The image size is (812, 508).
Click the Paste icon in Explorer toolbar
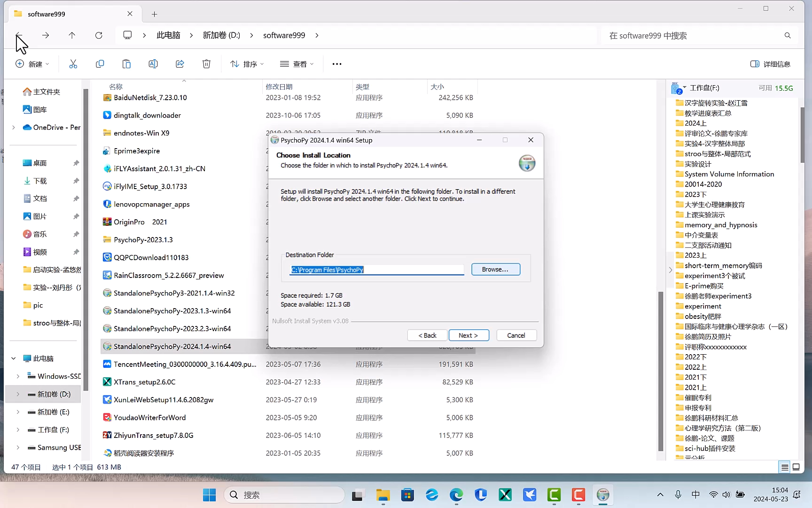(126, 64)
